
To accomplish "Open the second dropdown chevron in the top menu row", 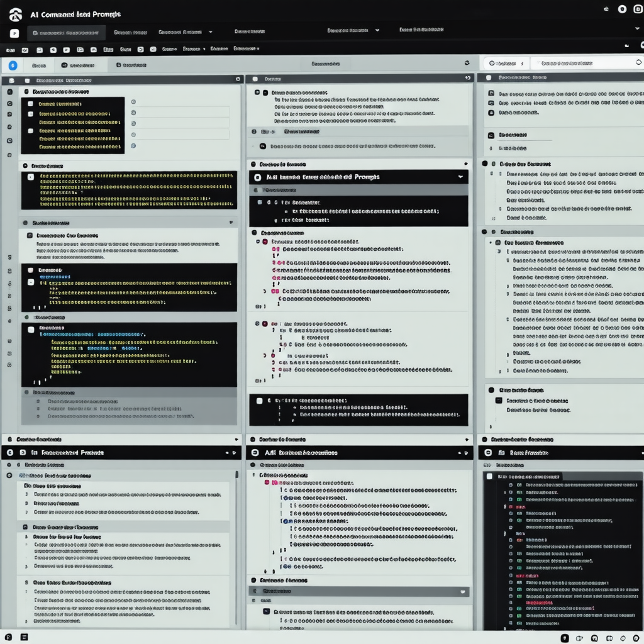I will point(377,30).
